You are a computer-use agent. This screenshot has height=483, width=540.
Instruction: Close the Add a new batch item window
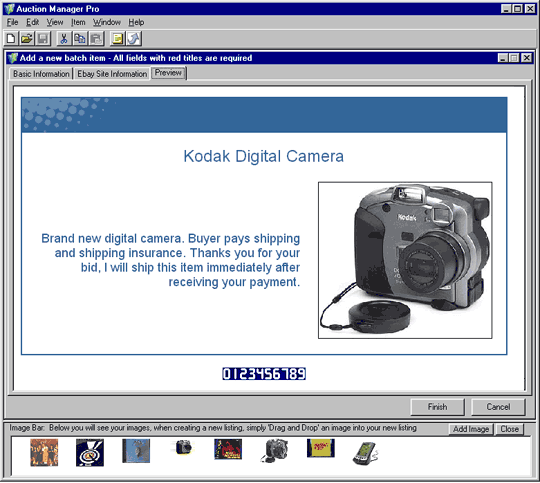click(527, 58)
